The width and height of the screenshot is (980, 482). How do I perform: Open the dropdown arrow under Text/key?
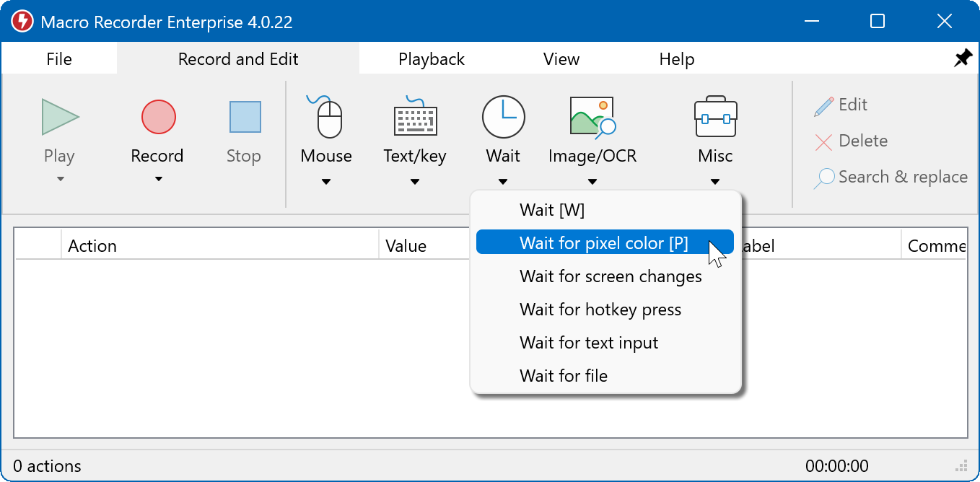click(415, 182)
